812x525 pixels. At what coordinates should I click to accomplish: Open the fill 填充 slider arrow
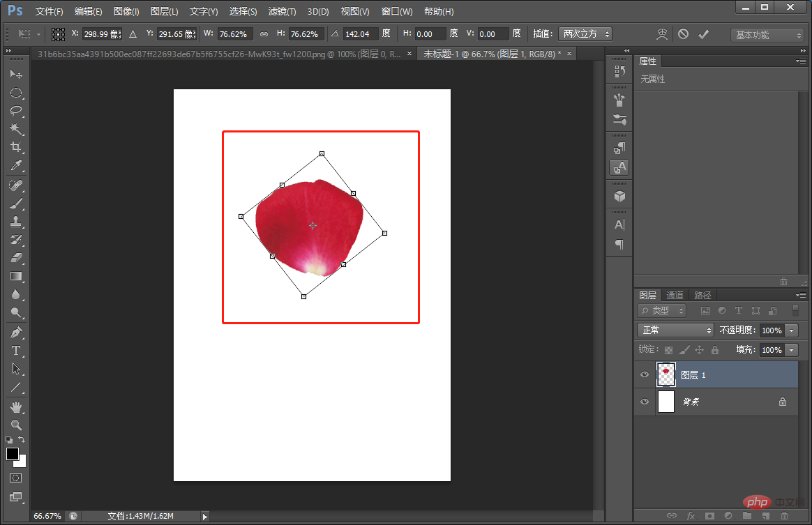pyautogui.click(x=791, y=350)
